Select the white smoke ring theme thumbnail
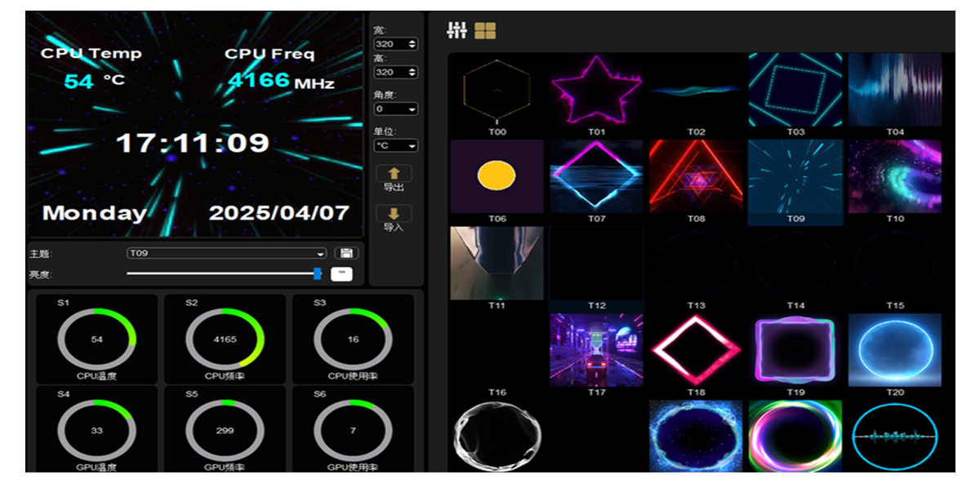Viewport: 980px width, 479px height. click(497, 436)
